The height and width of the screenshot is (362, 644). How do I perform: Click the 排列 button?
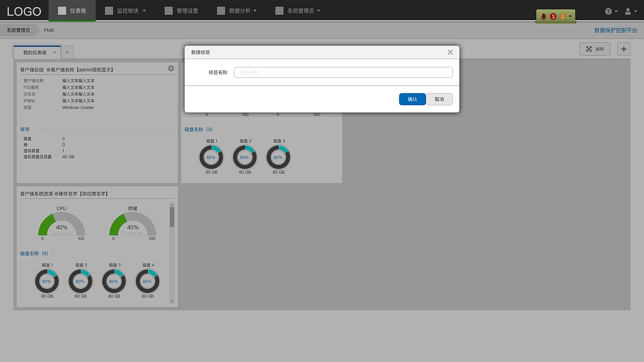(x=595, y=49)
